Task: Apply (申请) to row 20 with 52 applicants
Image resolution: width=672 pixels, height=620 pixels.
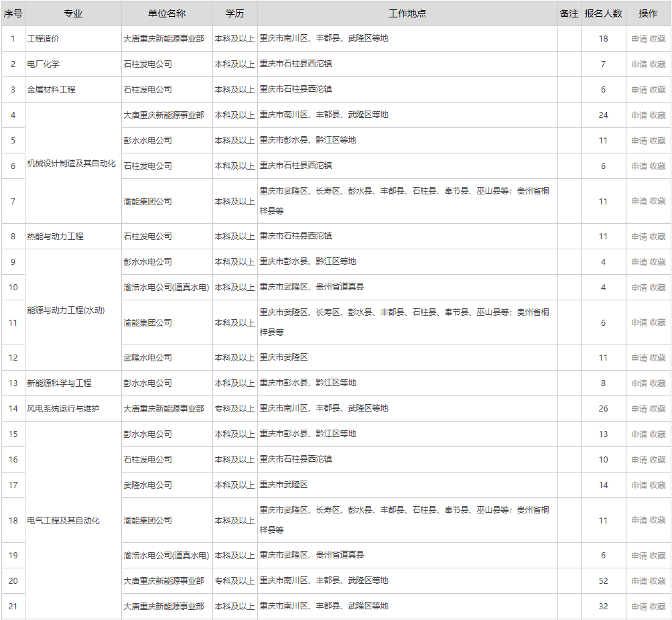Action: coord(639,581)
